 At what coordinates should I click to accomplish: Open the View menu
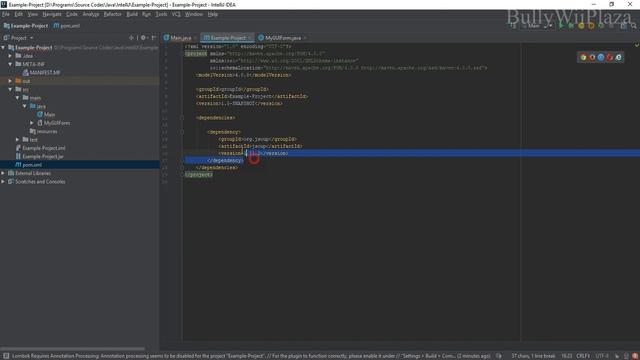pyautogui.click(x=33, y=14)
